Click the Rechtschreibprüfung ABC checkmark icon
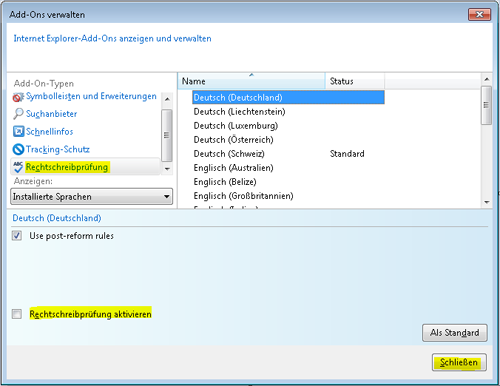The image size is (500, 386). 18,167
